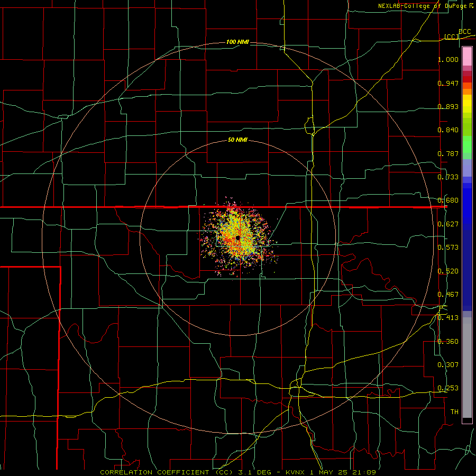
Task: Click the 0.840 color scale value
Action: click(448, 130)
